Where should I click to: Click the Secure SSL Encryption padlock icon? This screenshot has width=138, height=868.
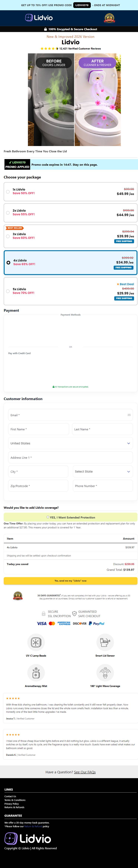tap(43, 614)
